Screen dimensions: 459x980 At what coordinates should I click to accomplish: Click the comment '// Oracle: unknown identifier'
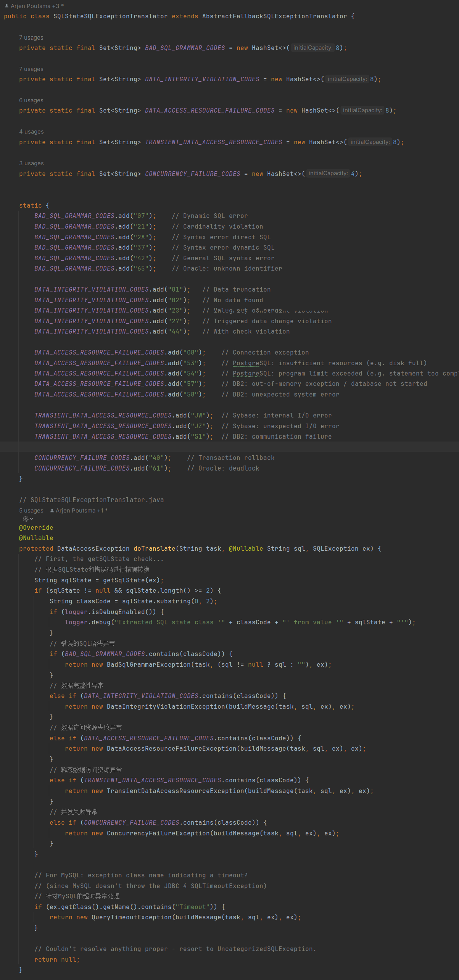coord(227,269)
